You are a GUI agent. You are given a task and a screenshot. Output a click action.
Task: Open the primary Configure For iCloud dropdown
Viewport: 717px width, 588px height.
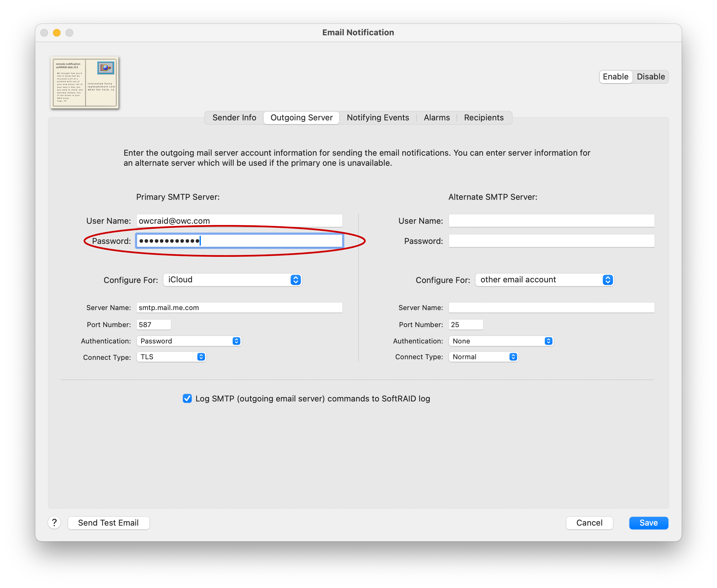(x=232, y=280)
